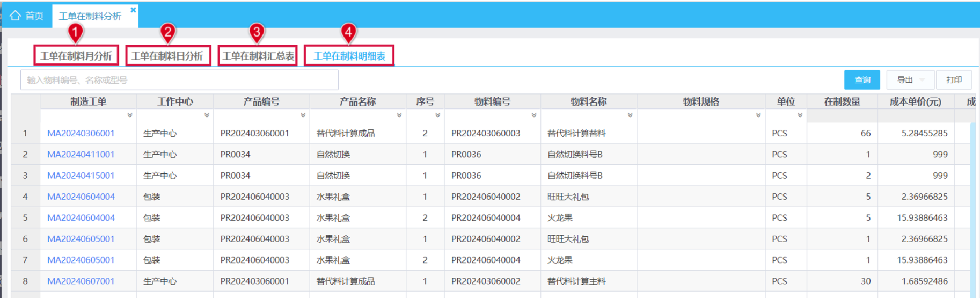Open MA20240604004 link in row 4
Viewport: 980px width, 298px height.
(x=81, y=197)
